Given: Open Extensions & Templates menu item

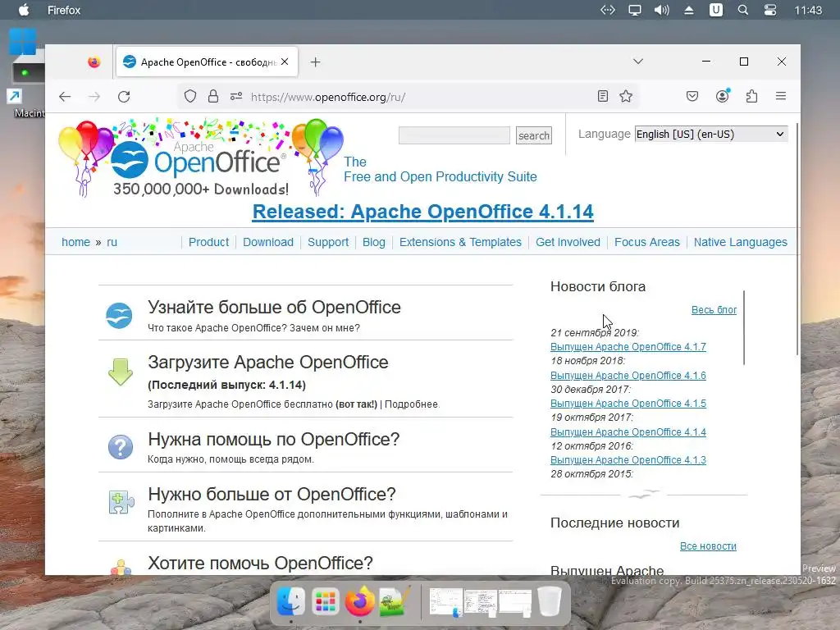Looking at the screenshot, I should coord(460,242).
